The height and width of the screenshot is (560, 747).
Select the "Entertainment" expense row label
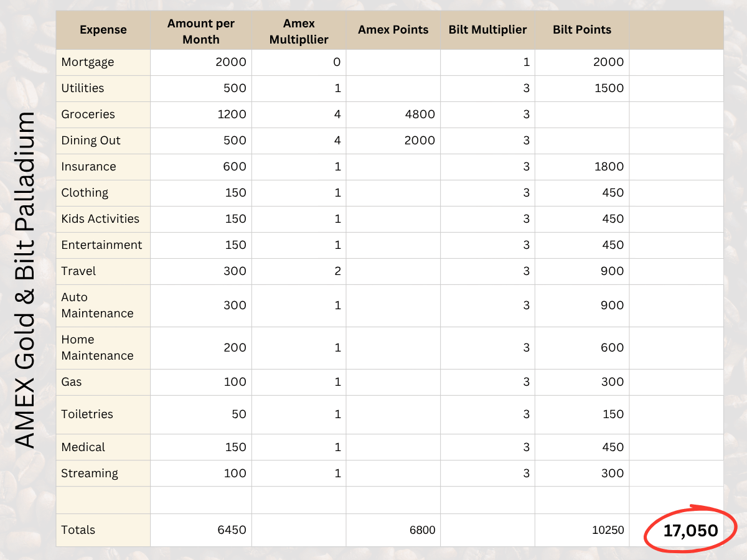point(101,245)
